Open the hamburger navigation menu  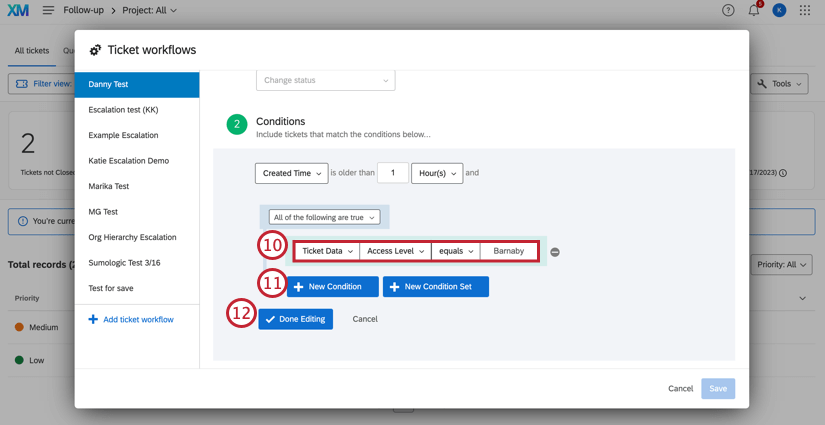pos(48,10)
